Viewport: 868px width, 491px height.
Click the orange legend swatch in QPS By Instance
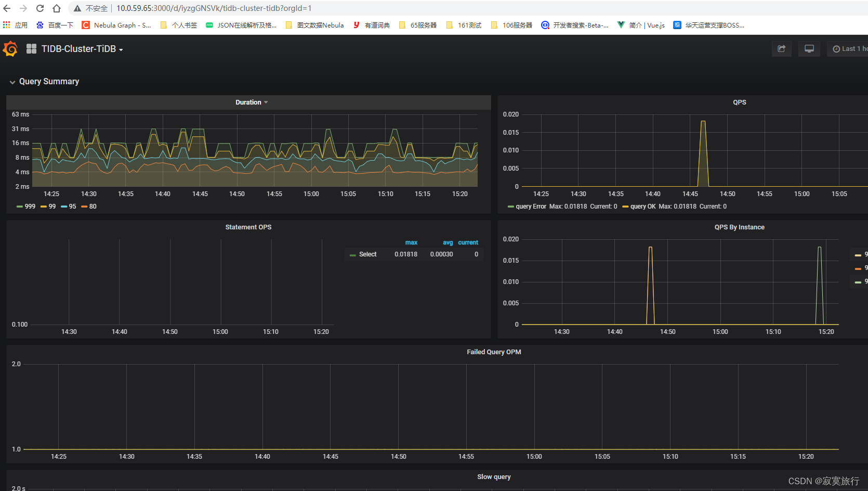858,268
